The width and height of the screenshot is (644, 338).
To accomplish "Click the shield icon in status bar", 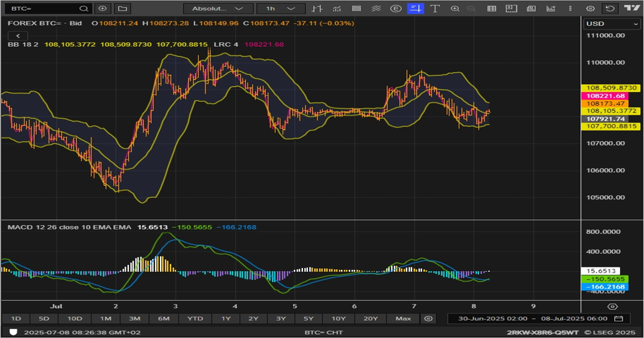I will pyautogui.click(x=13, y=332).
